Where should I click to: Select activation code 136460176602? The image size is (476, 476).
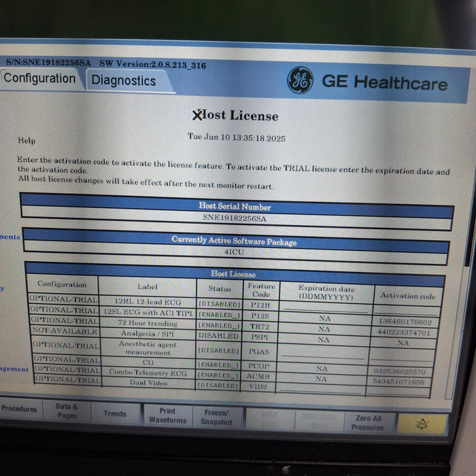coord(405,322)
